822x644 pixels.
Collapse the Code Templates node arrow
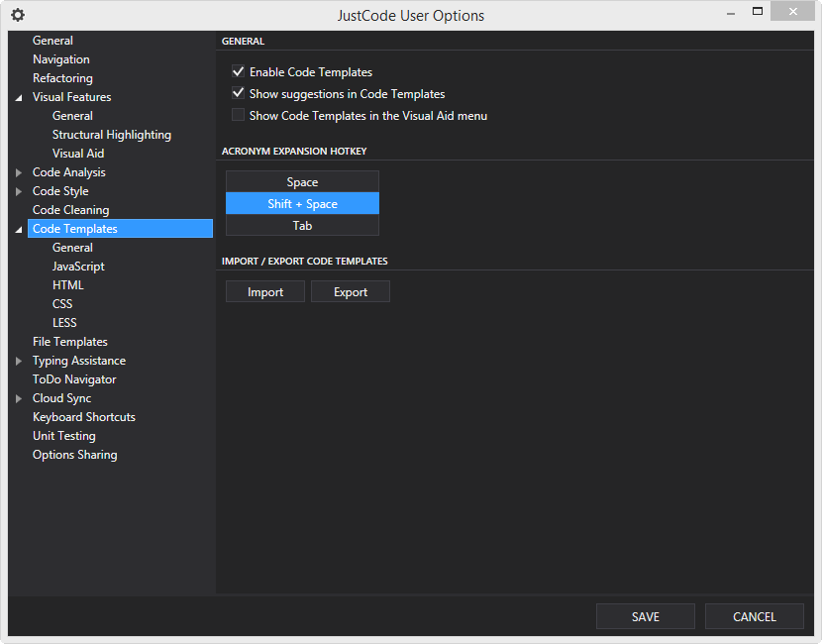coord(19,229)
